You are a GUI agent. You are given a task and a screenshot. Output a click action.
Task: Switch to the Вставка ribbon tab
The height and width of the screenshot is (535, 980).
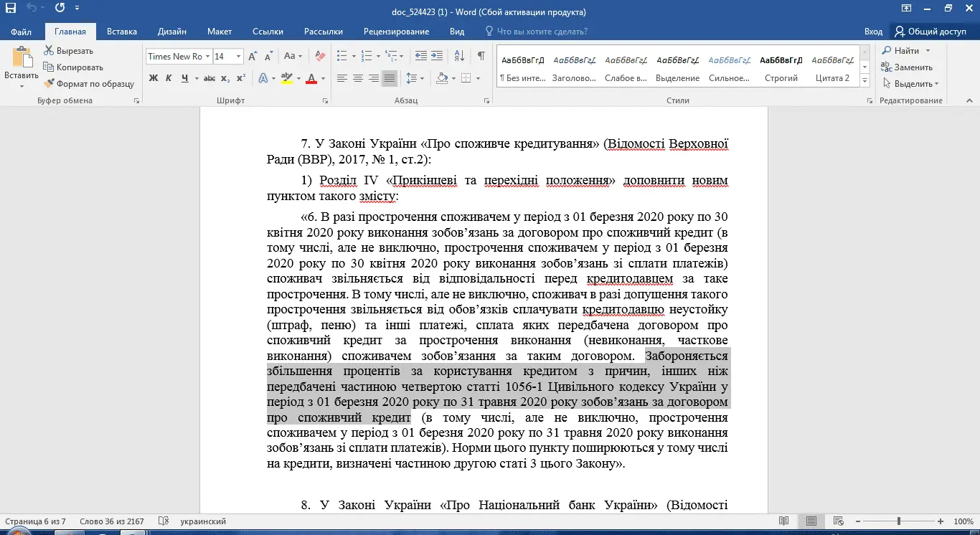pyautogui.click(x=122, y=32)
